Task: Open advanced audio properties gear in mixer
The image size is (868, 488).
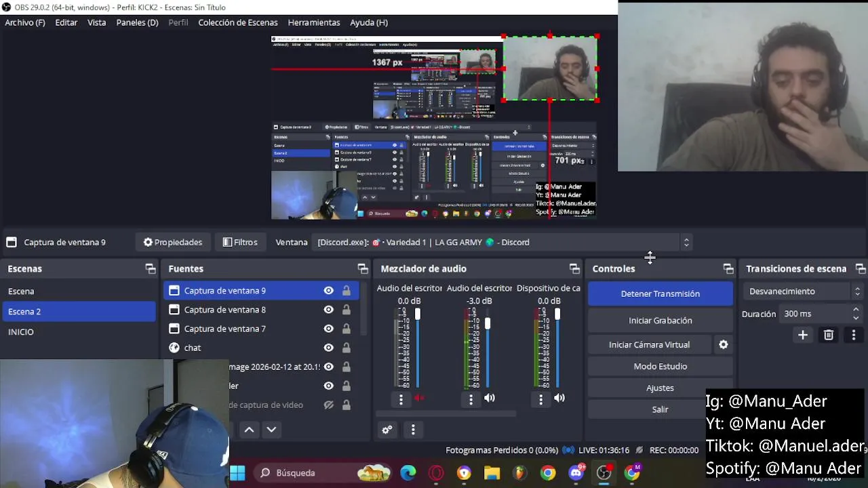Action: [x=387, y=430]
